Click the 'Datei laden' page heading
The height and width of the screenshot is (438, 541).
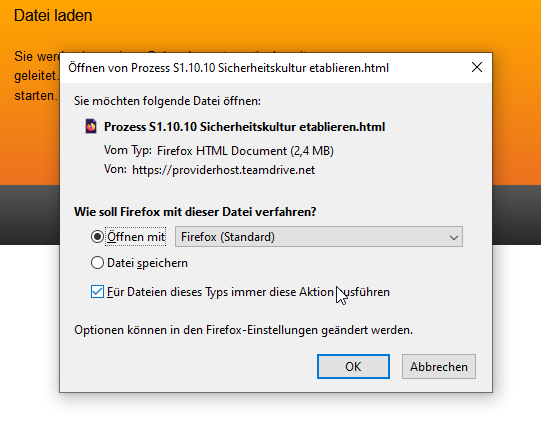tap(53, 16)
